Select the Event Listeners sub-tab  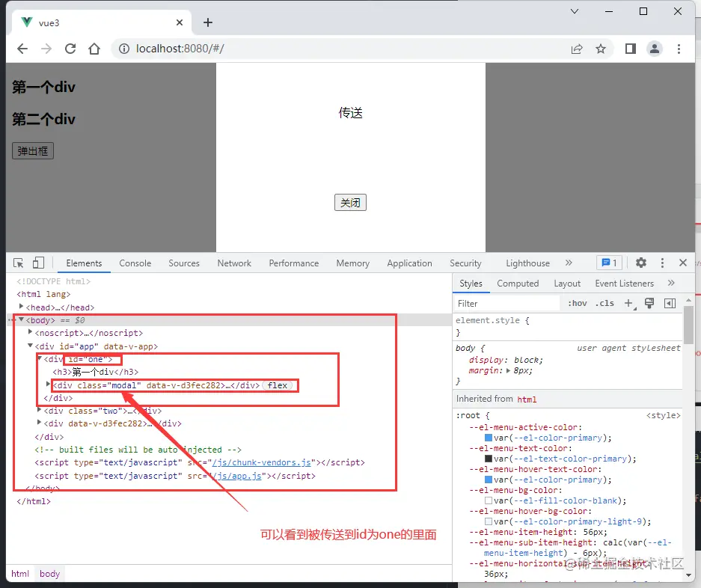tap(624, 284)
